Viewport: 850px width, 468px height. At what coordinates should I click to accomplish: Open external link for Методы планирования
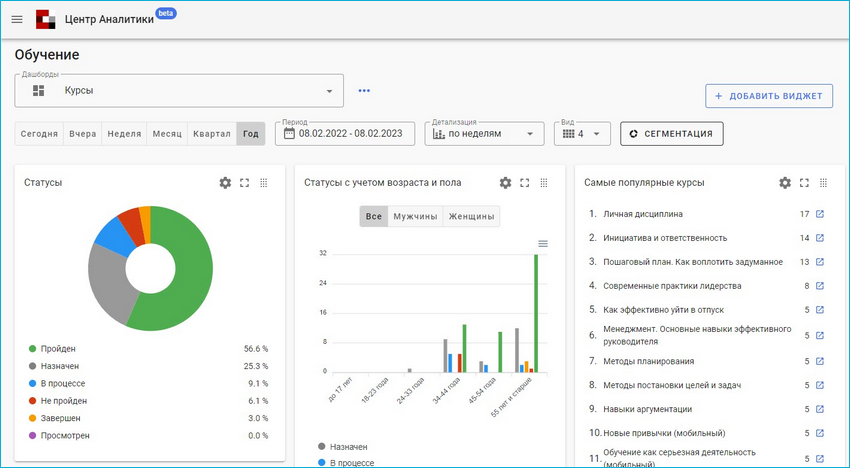(820, 361)
